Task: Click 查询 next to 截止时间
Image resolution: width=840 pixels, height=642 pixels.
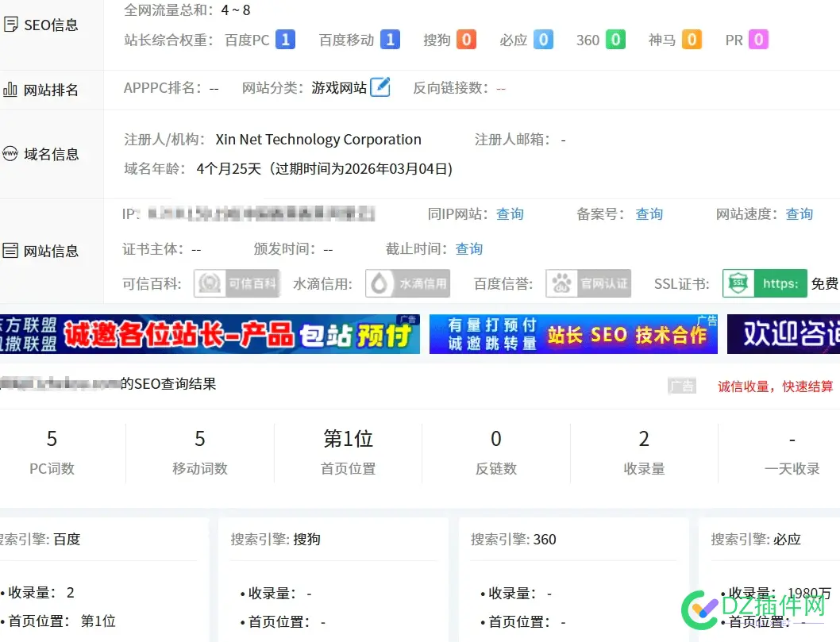Action: click(468, 249)
